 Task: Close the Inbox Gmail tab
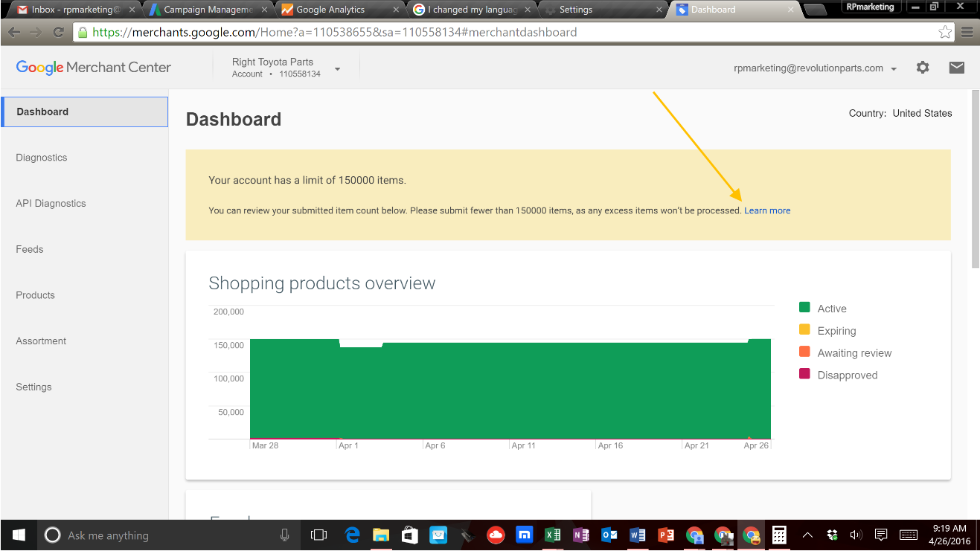[132, 10]
